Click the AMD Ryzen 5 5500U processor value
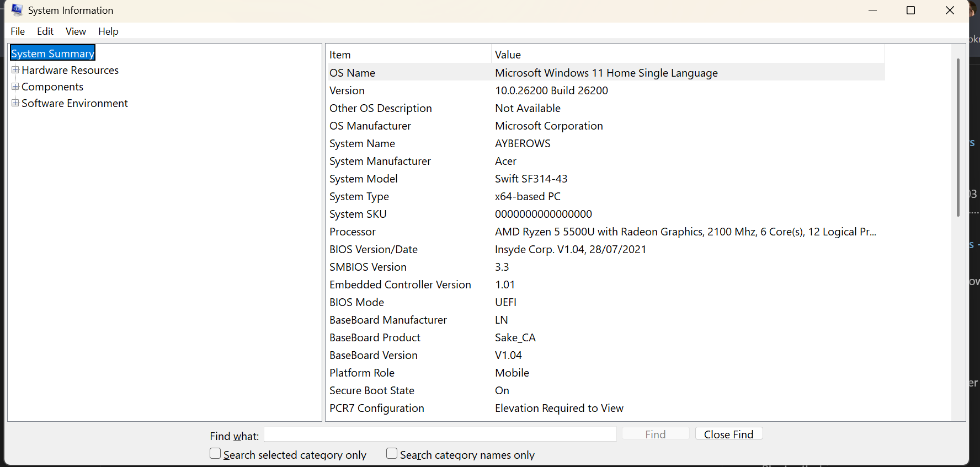This screenshot has height=467, width=980. click(x=685, y=232)
